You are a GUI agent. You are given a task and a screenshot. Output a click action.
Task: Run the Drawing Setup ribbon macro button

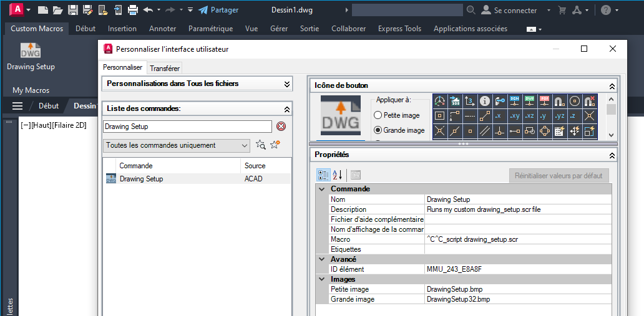click(x=31, y=56)
